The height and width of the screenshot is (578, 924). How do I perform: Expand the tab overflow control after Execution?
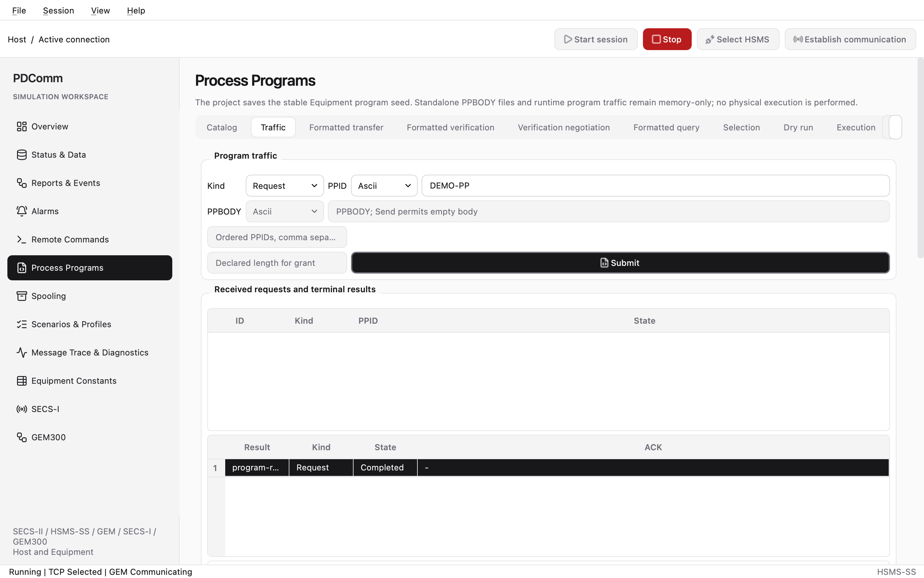895,127
